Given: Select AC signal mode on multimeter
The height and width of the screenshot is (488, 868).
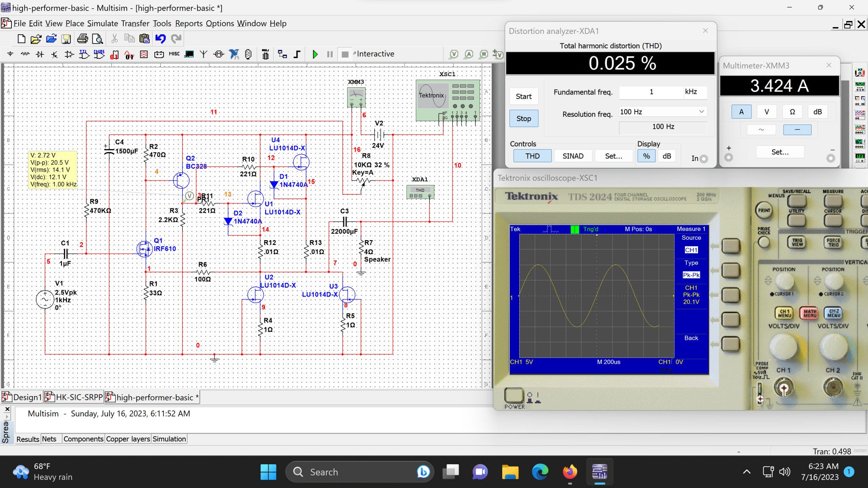Looking at the screenshot, I should click(x=762, y=130).
